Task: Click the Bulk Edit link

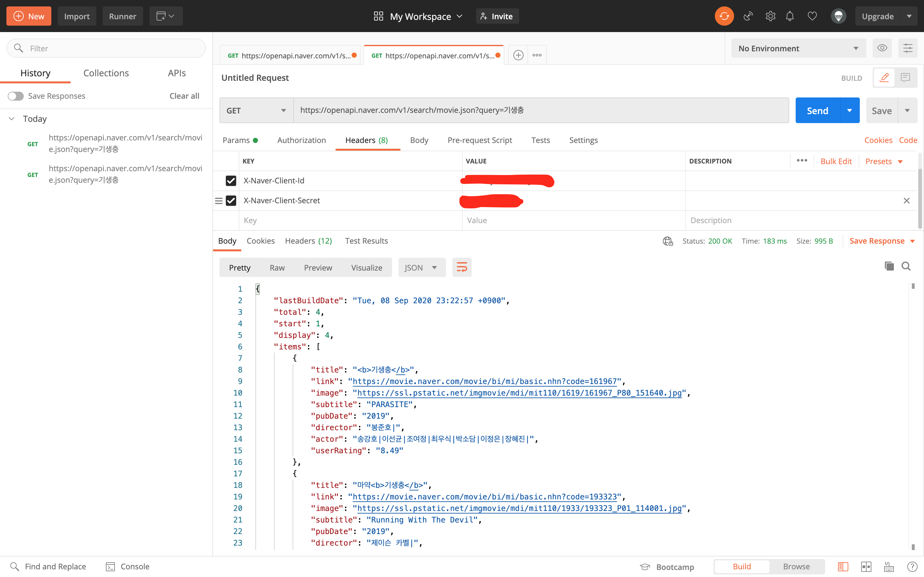Action: [836, 162]
